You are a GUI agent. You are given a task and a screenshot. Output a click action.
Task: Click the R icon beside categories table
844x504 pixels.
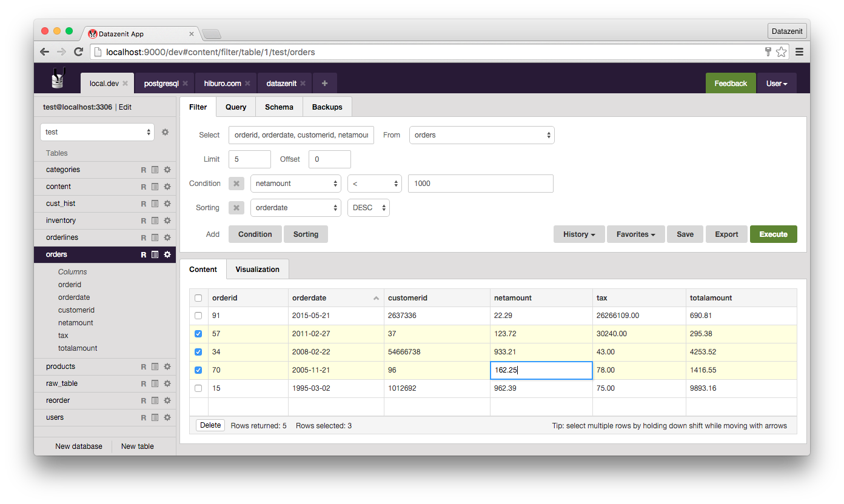(x=144, y=170)
